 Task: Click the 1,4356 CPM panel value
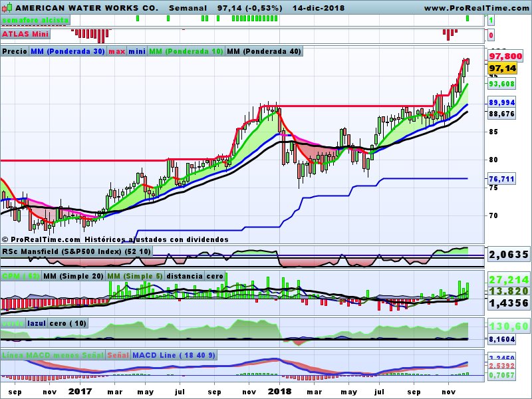pyautogui.click(x=509, y=303)
